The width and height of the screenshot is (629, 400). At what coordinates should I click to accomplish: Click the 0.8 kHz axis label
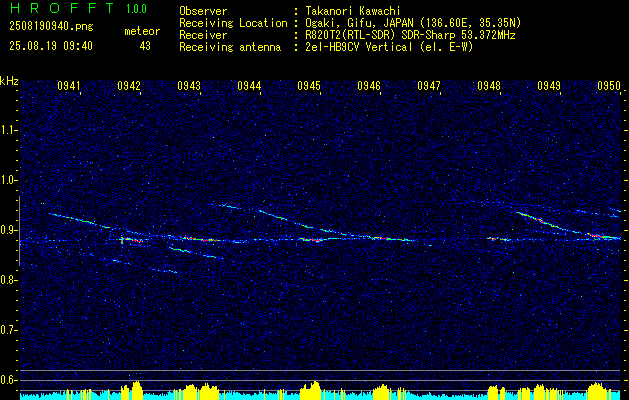tap(8, 280)
